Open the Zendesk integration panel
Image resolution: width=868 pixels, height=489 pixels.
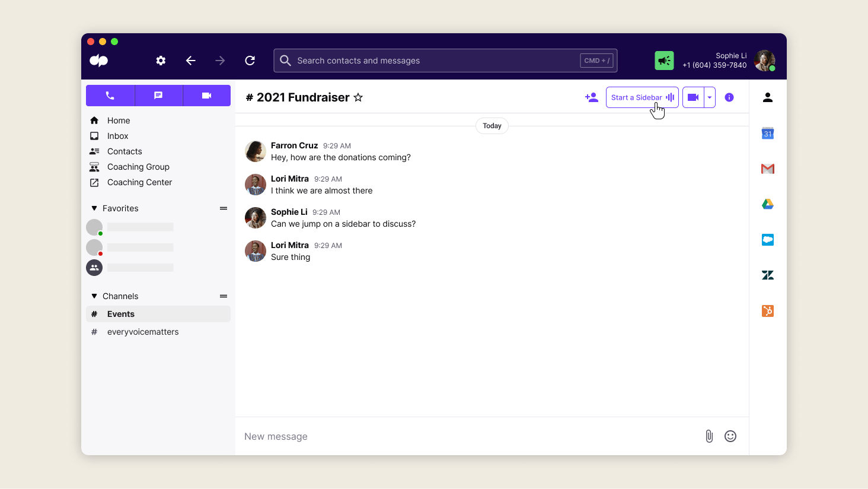(x=767, y=275)
